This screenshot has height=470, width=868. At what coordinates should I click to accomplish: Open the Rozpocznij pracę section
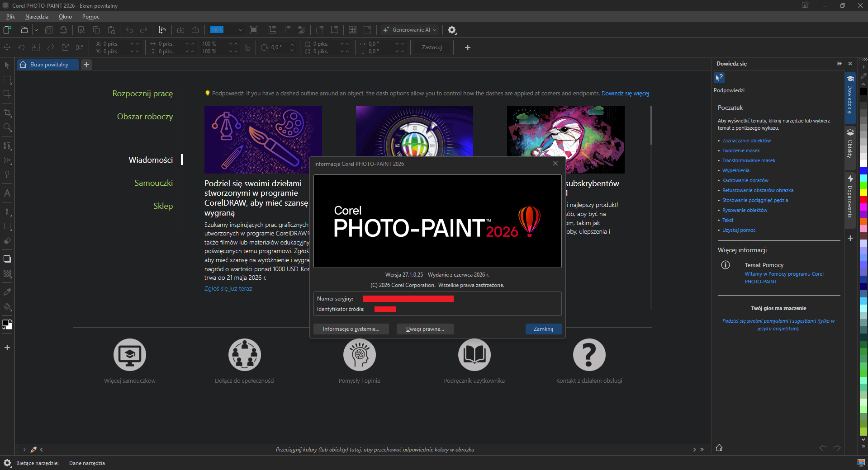(142, 94)
